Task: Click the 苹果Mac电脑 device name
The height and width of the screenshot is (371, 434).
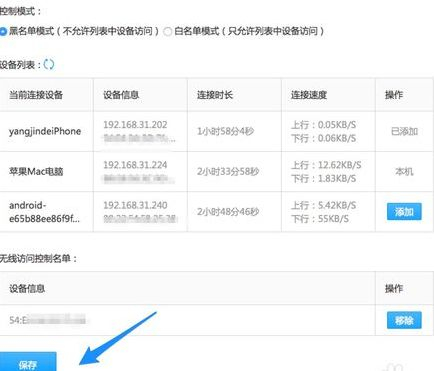Action: pyautogui.click(x=36, y=172)
